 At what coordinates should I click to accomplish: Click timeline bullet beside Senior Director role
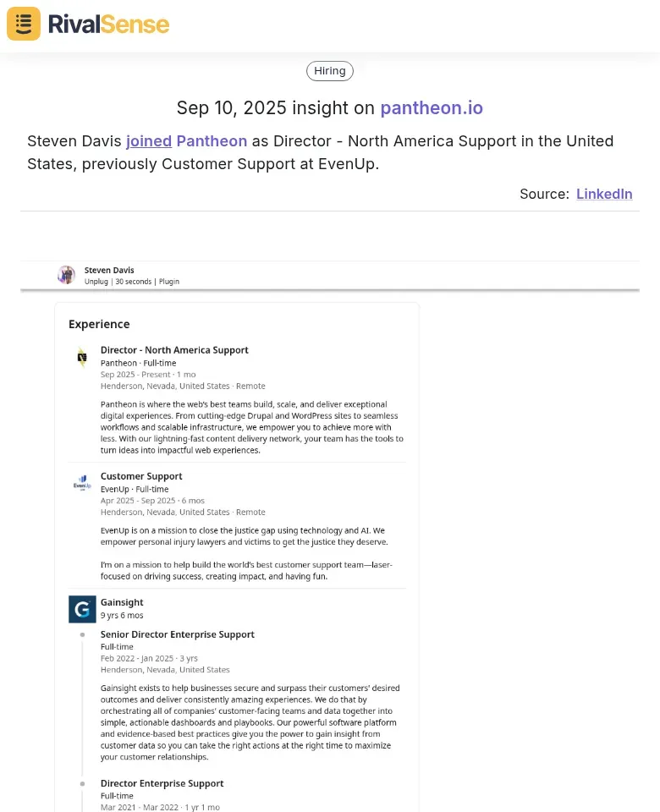point(82,635)
